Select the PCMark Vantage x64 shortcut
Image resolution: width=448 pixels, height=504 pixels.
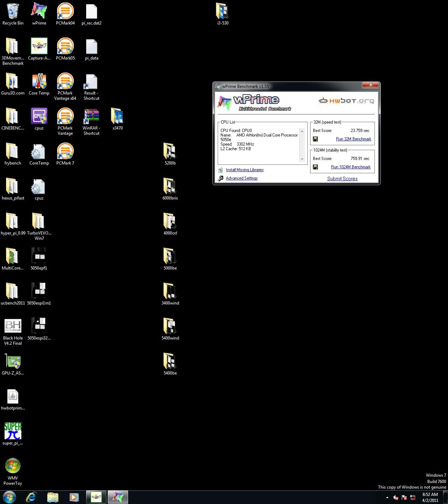[x=65, y=82]
